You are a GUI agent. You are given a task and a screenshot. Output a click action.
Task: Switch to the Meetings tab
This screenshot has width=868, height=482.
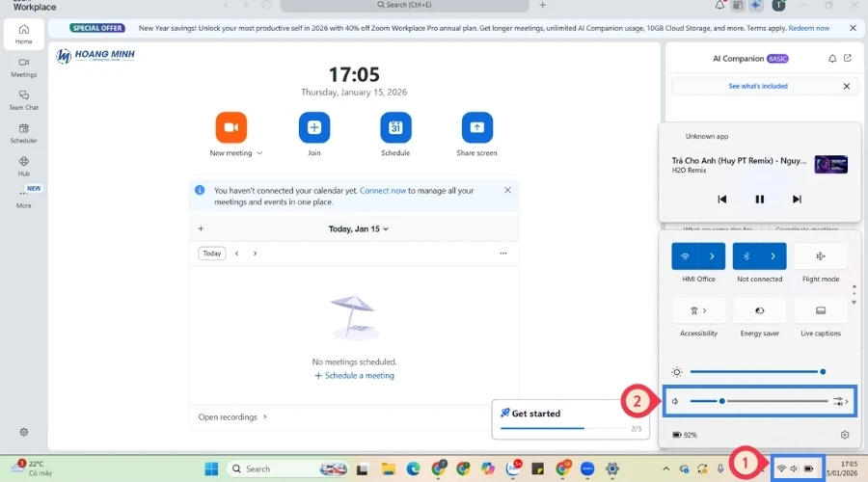24,67
